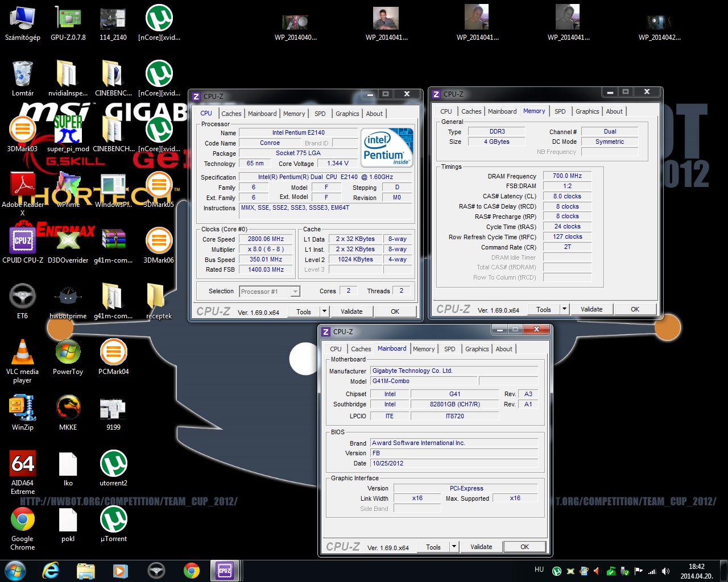Open PCMark04 desktop shortcut
Viewport: 728px width, 582px height.
point(113,357)
